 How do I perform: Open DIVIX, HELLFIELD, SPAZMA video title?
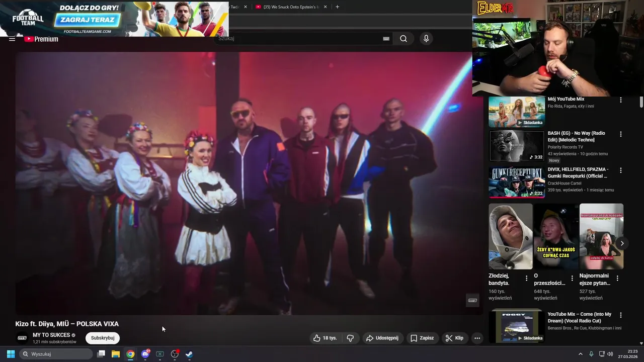(x=578, y=172)
